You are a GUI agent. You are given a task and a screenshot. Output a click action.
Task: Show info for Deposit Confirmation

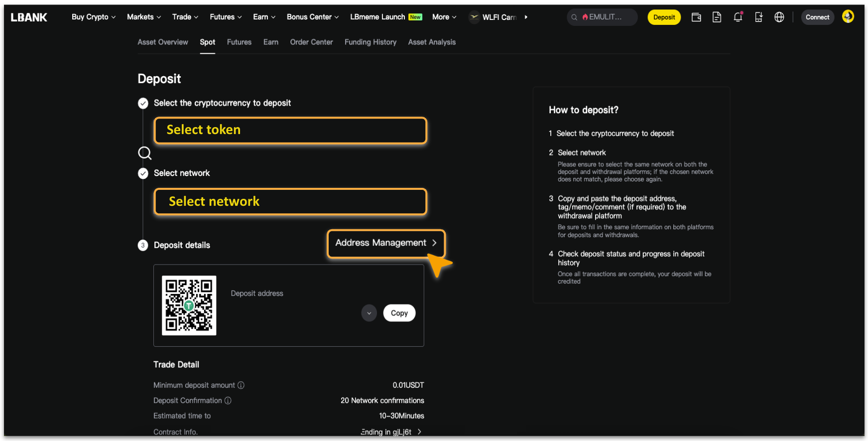228,401
